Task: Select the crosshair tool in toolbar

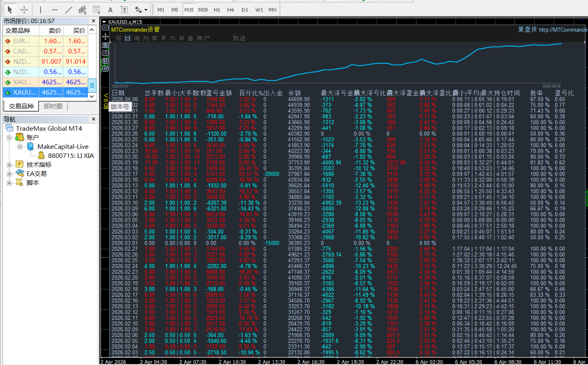Action: (x=24, y=9)
